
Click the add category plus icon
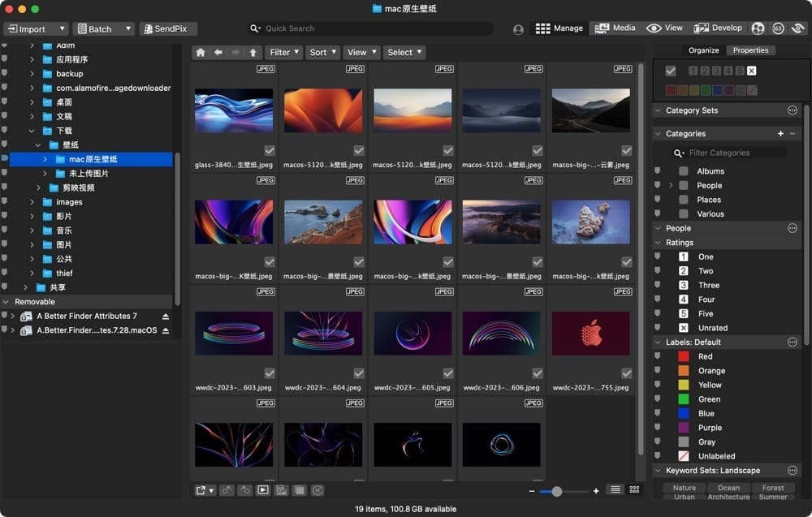pyautogui.click(x=780, y=133)
